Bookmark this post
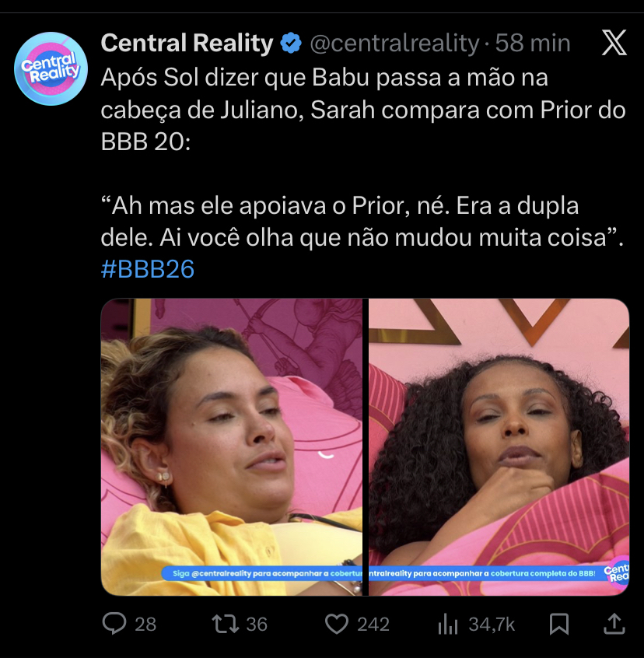The height and width of the screenshot is (658, 644). click(559, 624)
